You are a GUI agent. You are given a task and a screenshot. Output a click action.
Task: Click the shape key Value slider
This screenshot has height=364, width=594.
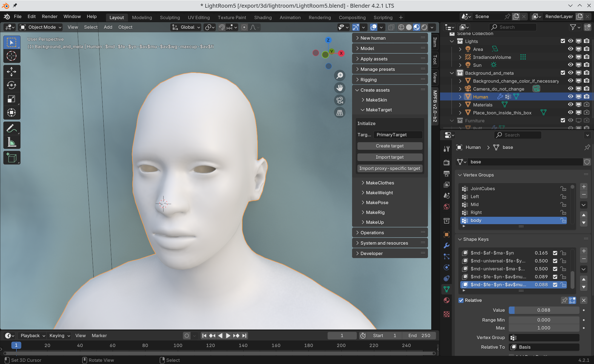544,310
